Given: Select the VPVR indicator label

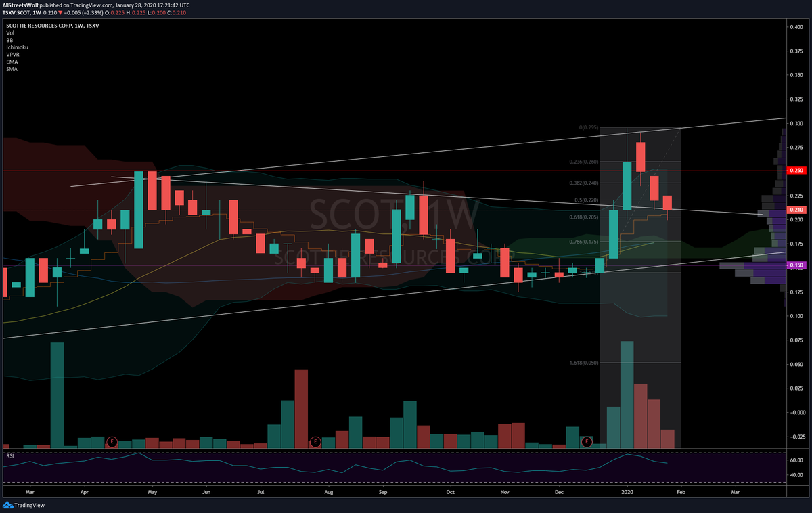Looking at the screenshot, I should click(x=13, y=55).
